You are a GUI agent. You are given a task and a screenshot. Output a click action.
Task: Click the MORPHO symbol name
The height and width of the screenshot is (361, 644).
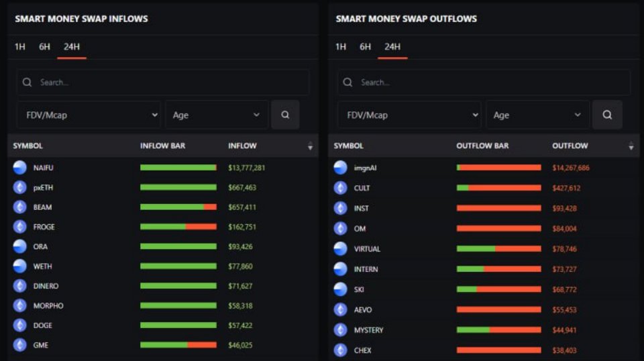coord(48,305)
